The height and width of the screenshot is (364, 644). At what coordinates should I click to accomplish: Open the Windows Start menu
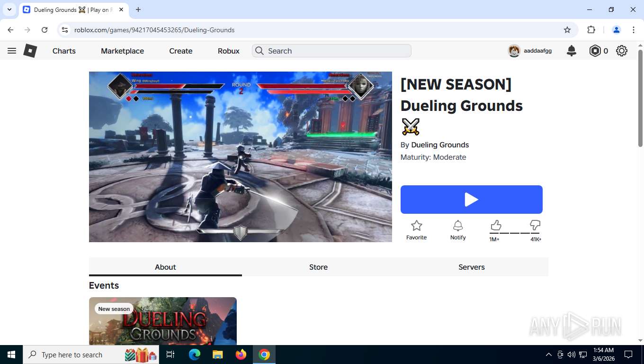pos(11,355)
